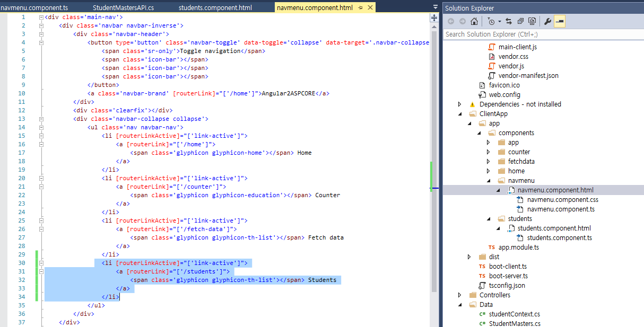
Task: Open studentContext.cs in Solution Explorer
Action: tap(515, 314)
